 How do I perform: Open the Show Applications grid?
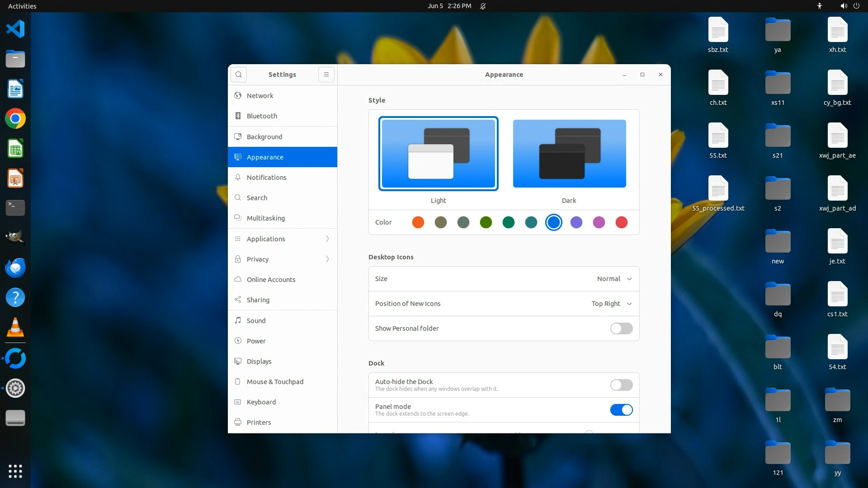pos(15,471)
